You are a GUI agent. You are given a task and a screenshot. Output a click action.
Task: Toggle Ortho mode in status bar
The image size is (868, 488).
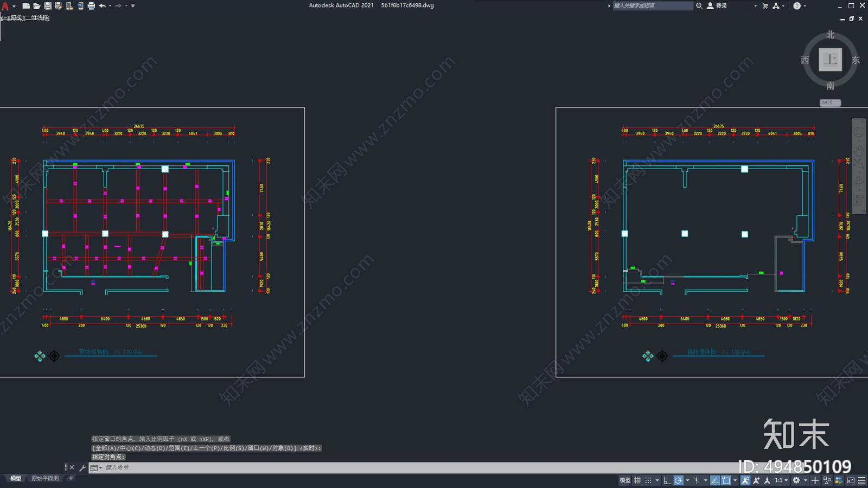click(x=667, y=480)
